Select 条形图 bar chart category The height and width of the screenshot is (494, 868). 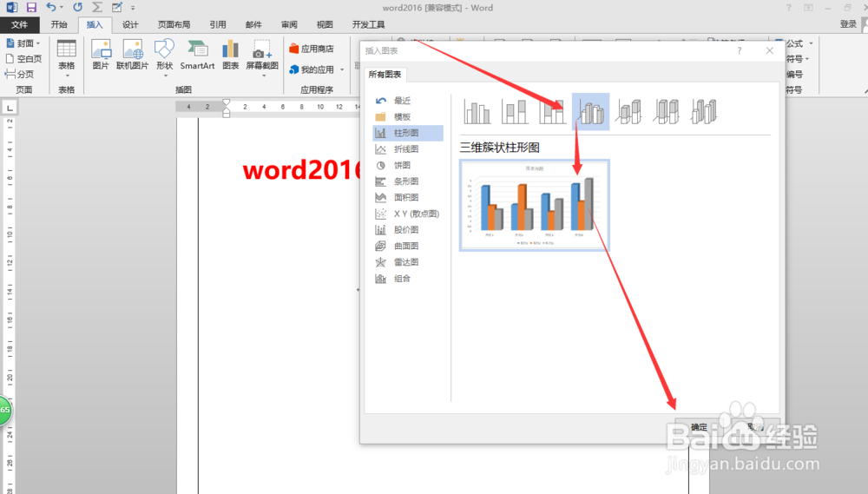(x=408, y=181)
